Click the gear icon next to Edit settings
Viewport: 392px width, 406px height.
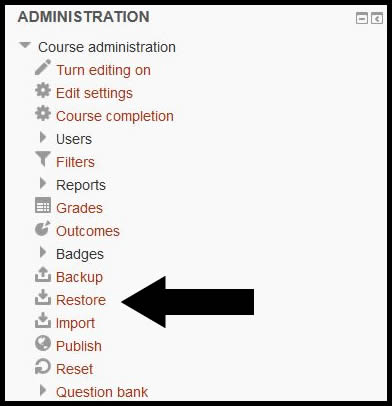point(43,91)
